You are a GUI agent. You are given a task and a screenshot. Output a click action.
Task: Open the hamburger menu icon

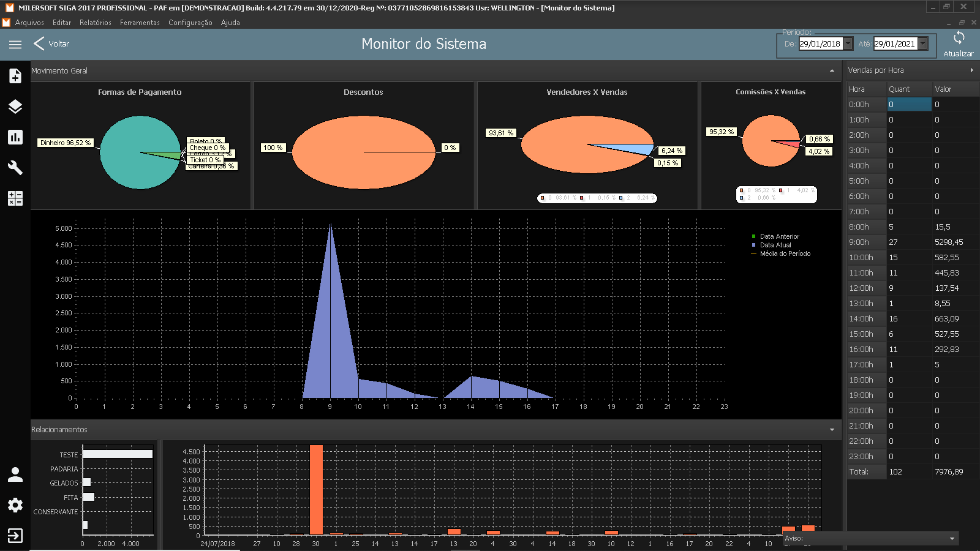15,45
